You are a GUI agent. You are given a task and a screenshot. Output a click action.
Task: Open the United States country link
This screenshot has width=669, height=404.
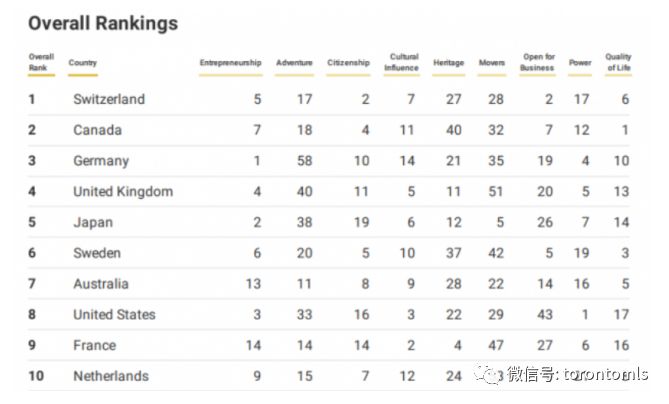(114, 314)
